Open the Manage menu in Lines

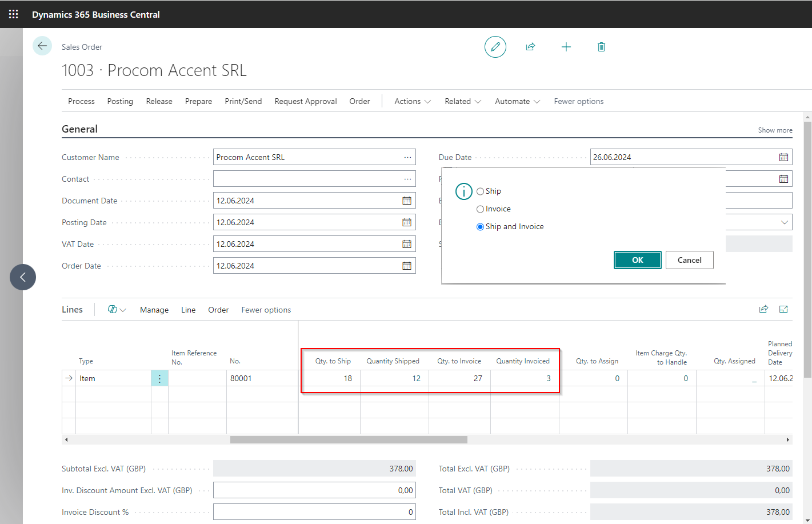tap(154, 310)
